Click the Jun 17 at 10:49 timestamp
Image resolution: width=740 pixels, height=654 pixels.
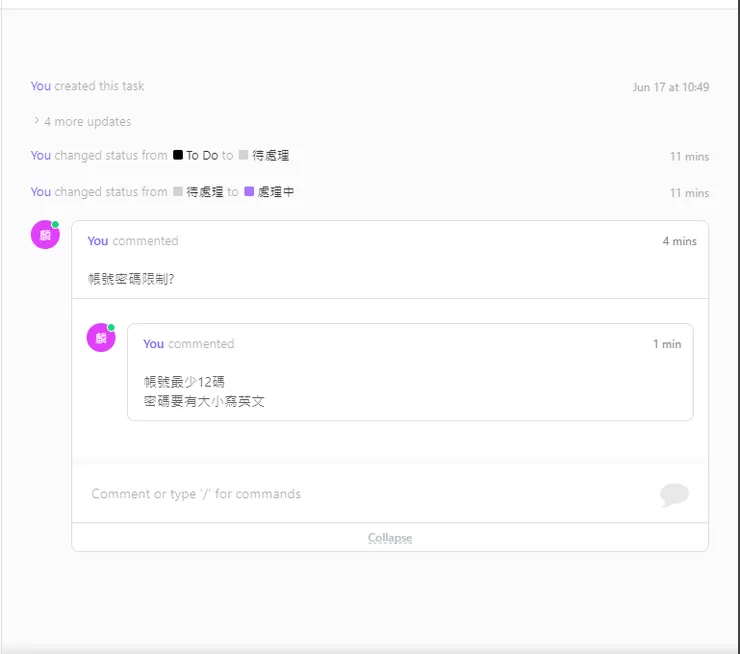pos(671,87)
